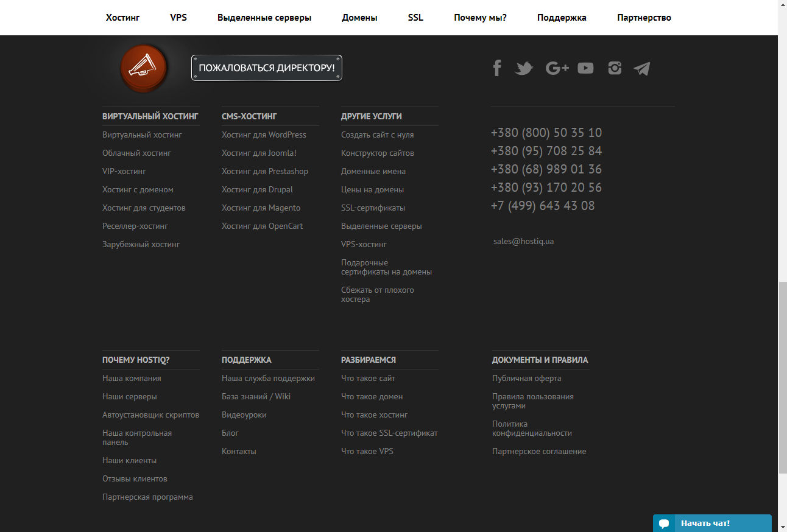Click the chat speech bubble icon
This screenshot has width=787, height=532.
coord(664,523)
